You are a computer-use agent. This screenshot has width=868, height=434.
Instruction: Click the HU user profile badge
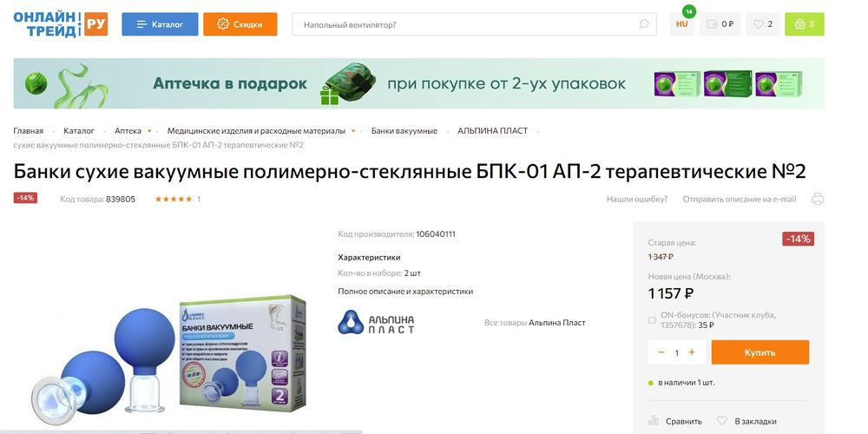click(x=682, y=24)
